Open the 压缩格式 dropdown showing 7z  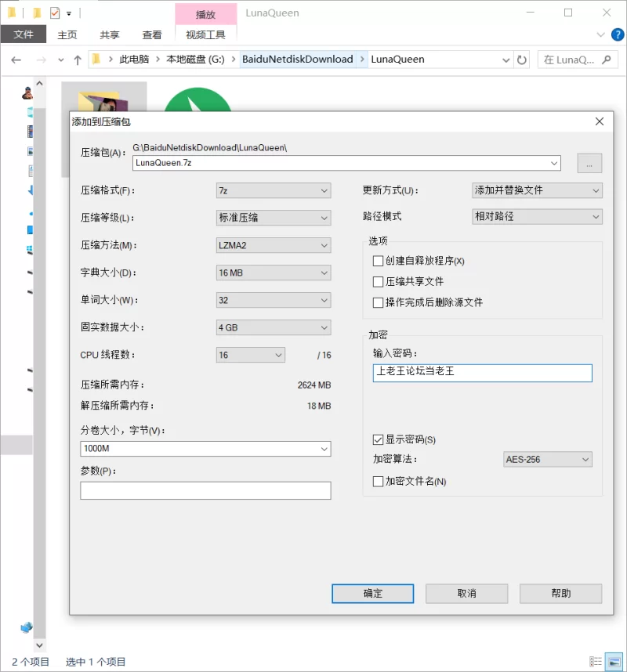click(x=274, y=190)
